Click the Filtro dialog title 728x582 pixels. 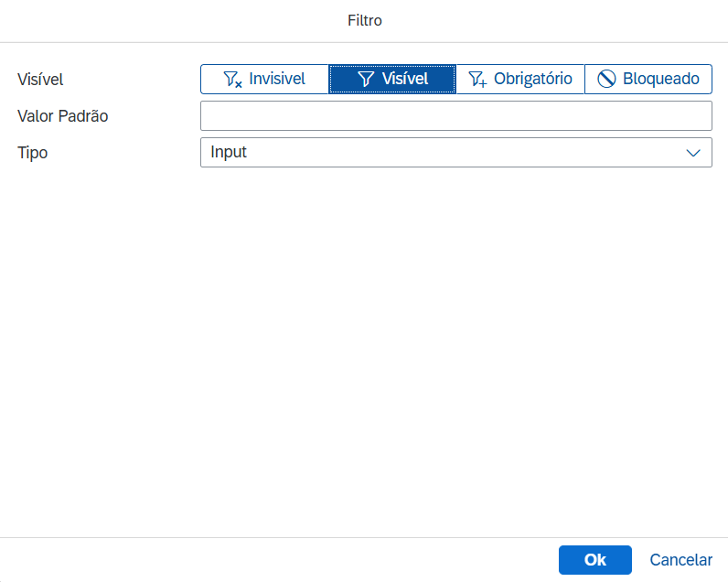[x=364, y=20]
